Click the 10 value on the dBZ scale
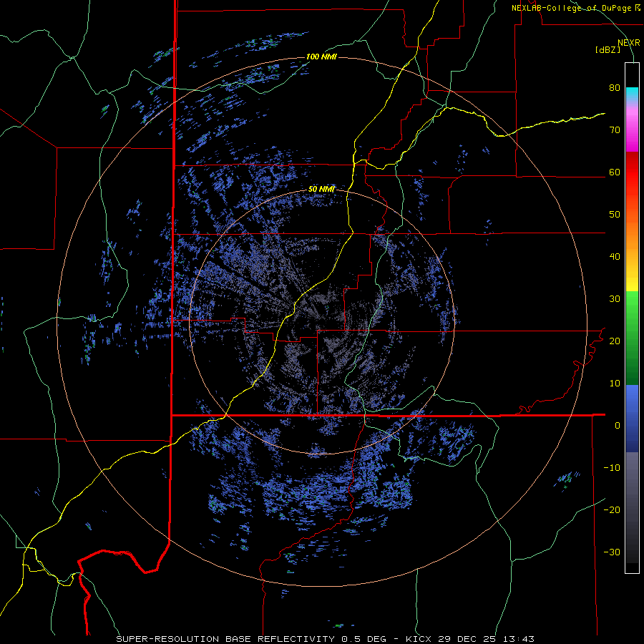This screenshot has height=644, width=644. click(x=615, y=384)
